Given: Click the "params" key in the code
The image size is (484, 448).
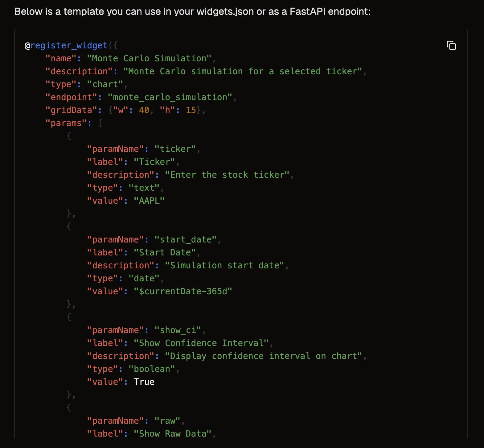Looking at the screenshot, I should [x=66, y=123].
